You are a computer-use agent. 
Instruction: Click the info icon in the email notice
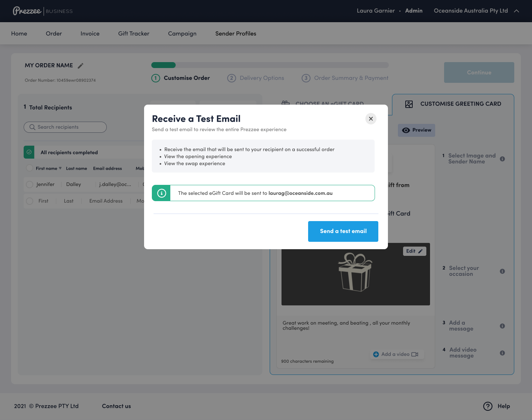click(x=161, y=193)
